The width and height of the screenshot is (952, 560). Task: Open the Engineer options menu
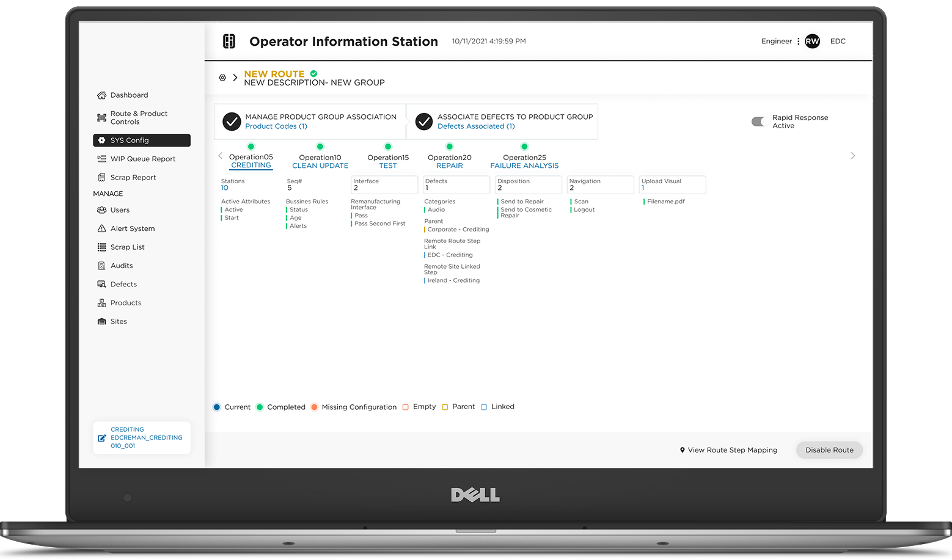(x=799, y=41)
